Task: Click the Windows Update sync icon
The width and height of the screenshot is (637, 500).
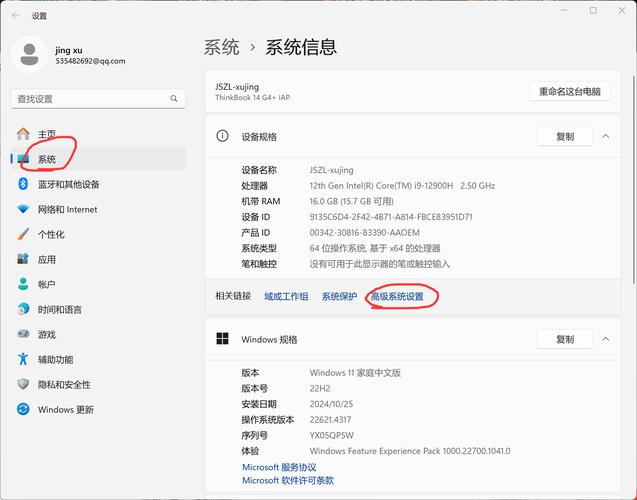Action: [23, 409]
